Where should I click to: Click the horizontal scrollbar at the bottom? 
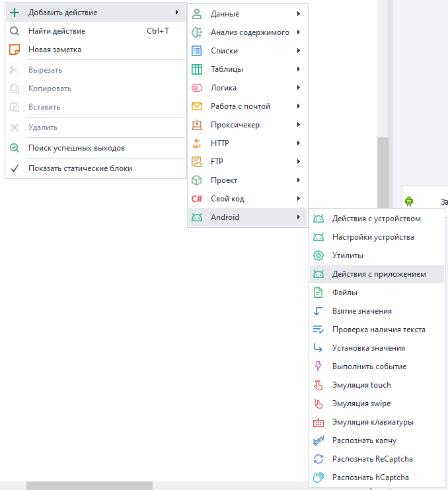pyautogui.click(x=89, y=485)
